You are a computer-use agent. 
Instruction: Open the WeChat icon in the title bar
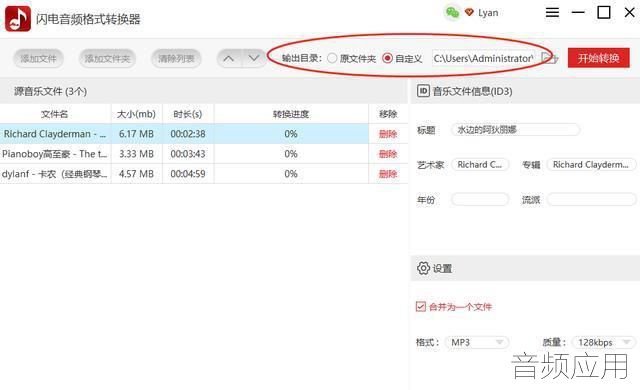452,13
